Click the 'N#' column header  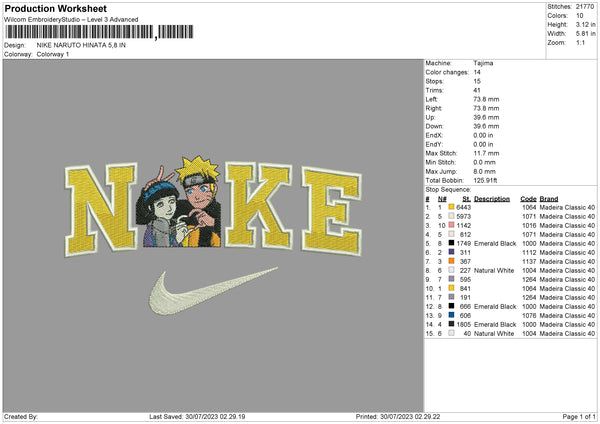click(442, 199)
